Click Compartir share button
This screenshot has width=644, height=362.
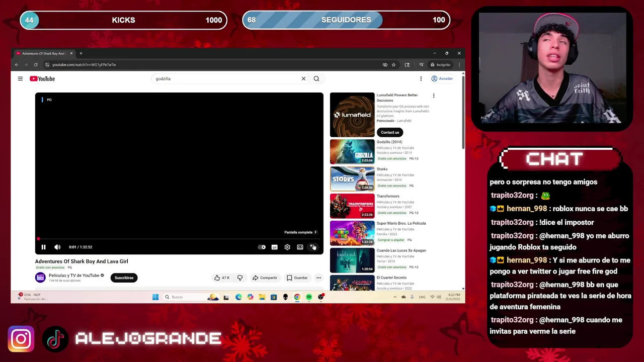[265, 278]
